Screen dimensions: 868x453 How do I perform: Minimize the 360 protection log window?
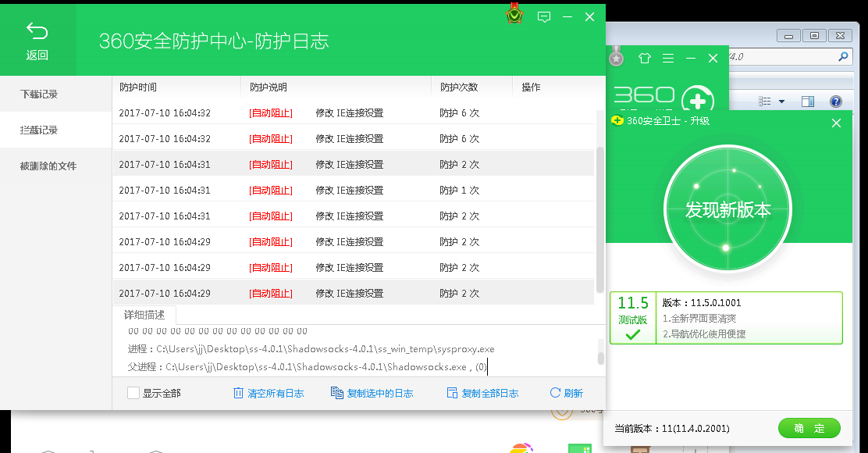coord(567,17)
